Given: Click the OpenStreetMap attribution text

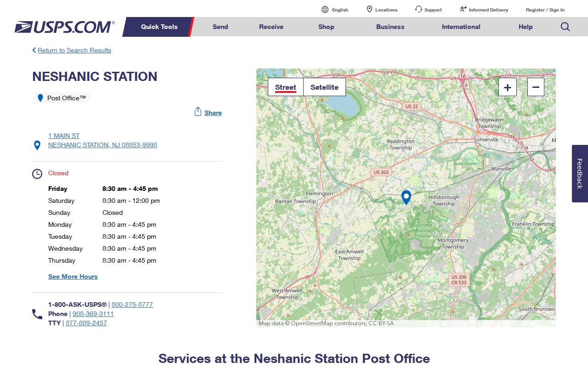Looking at the screenshot, I should pyautogui.click(x=326, y=323).
